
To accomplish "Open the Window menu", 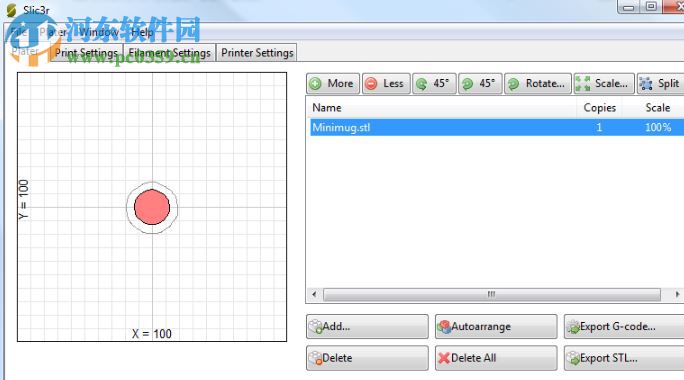I will click(x=99, y=32).
